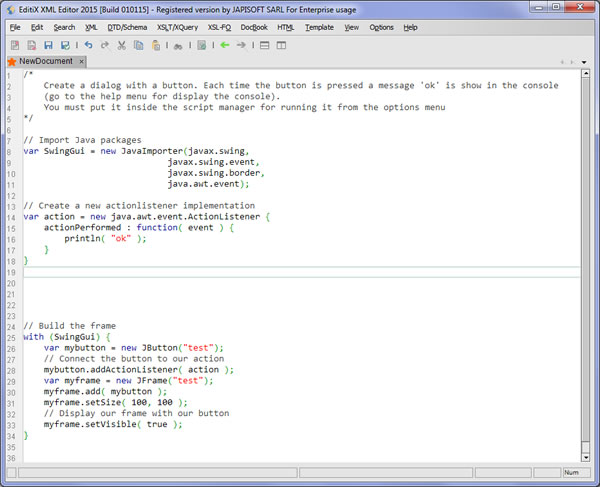Click the red "ok" string literal
The image size is (600, 487).
pos(121,238)
